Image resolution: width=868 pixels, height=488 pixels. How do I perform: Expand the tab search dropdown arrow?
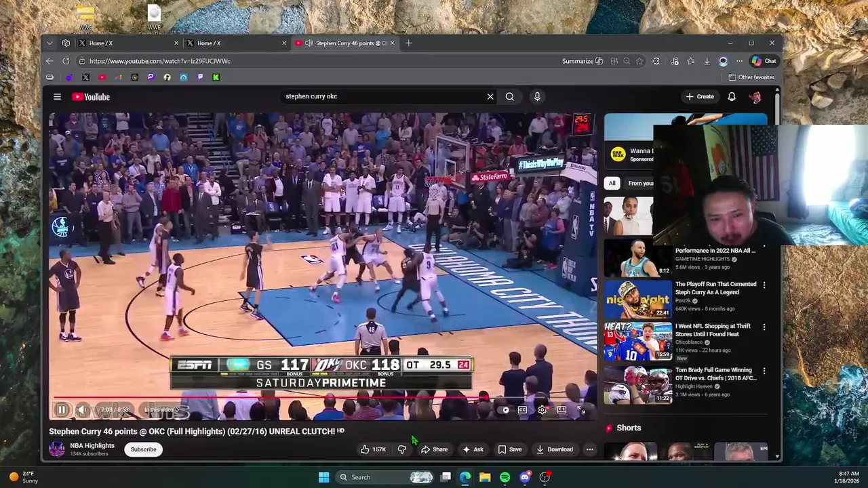(x=50, y=43)
